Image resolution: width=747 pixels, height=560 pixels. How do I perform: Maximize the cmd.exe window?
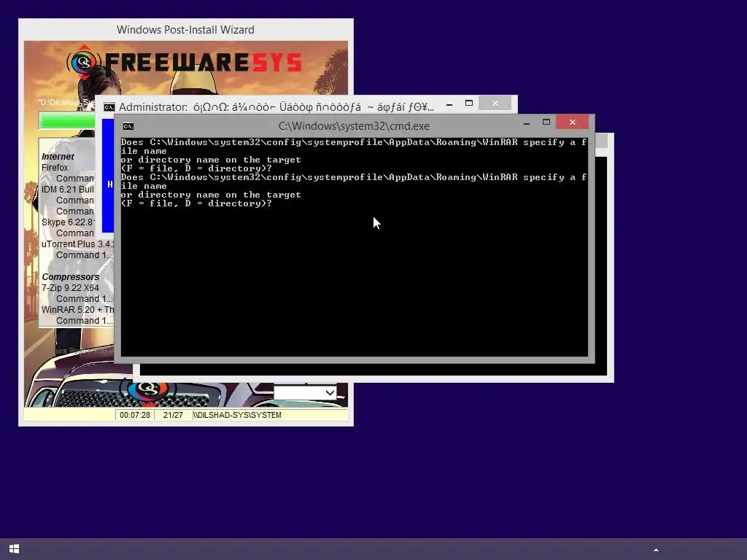pos(546,122)
